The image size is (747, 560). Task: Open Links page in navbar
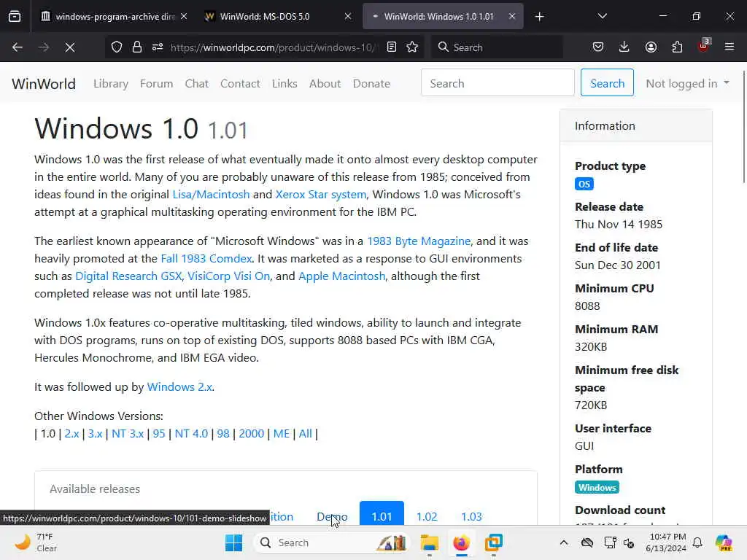[x=285, y=83]
